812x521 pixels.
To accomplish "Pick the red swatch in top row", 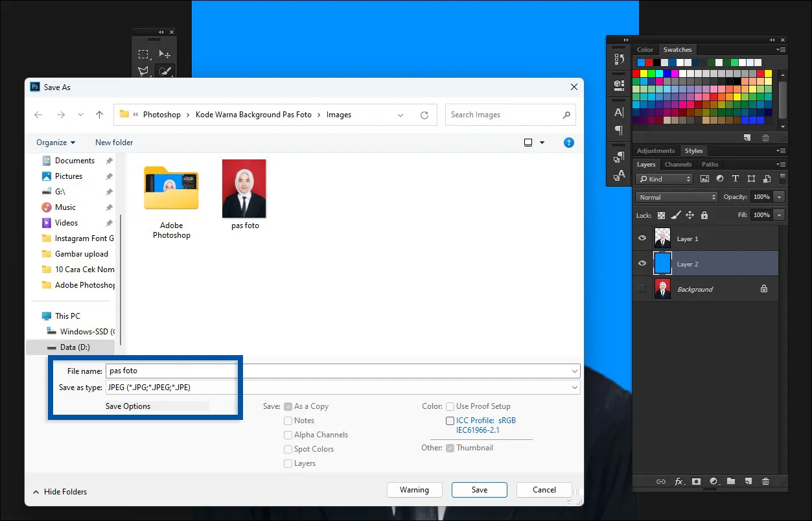I will coord(649,63).
